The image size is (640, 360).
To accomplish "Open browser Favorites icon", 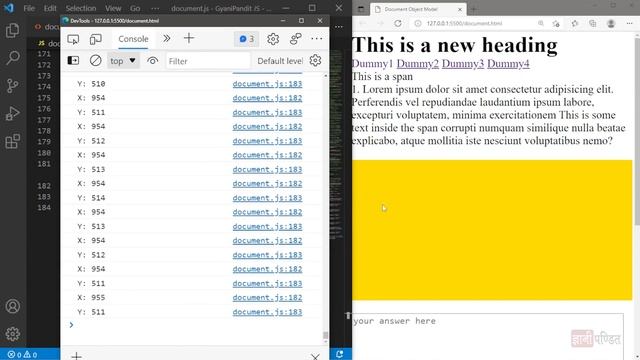I will click(x=575, y=24).
